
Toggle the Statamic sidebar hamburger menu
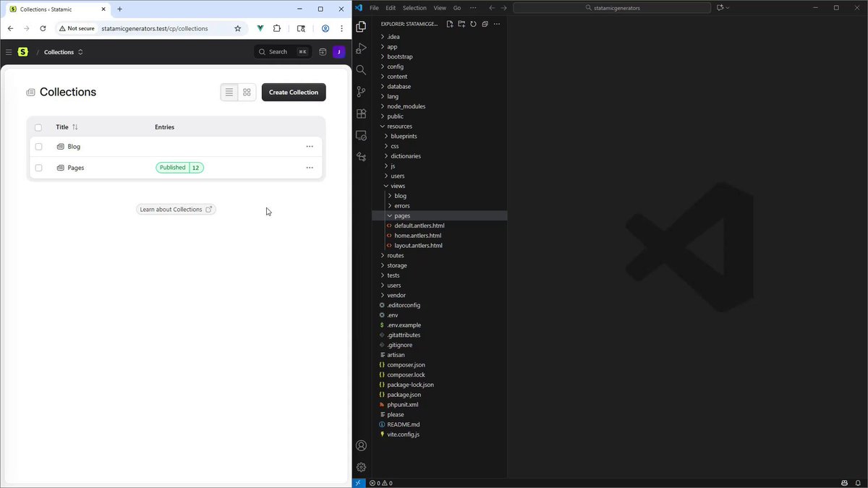point(9,52)
